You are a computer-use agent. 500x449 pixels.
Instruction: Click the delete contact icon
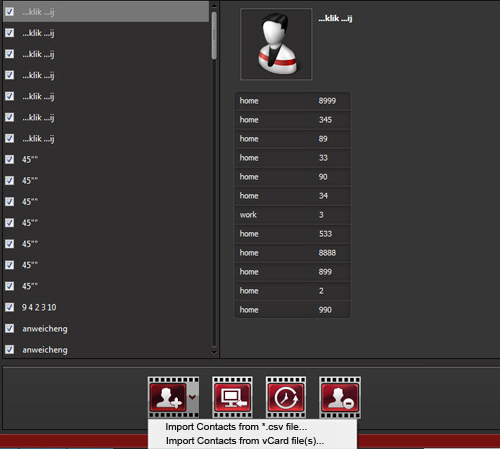click(340, 397)
